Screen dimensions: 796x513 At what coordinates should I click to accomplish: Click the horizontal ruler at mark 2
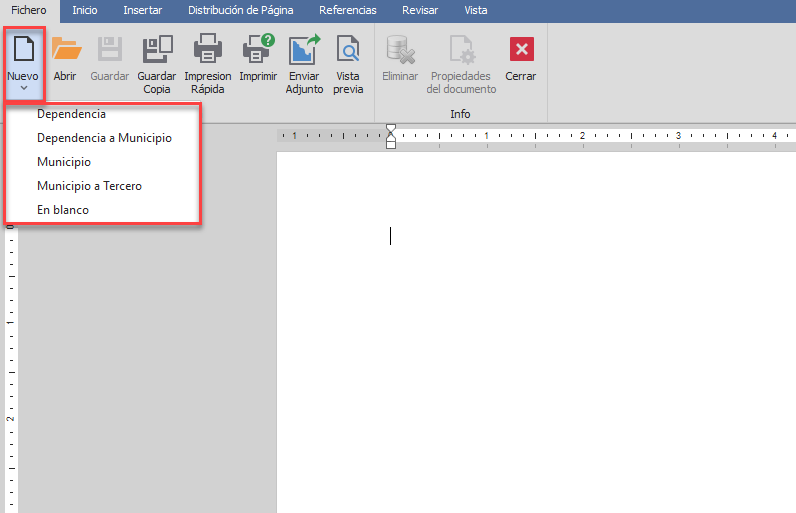tap(582, 135)
